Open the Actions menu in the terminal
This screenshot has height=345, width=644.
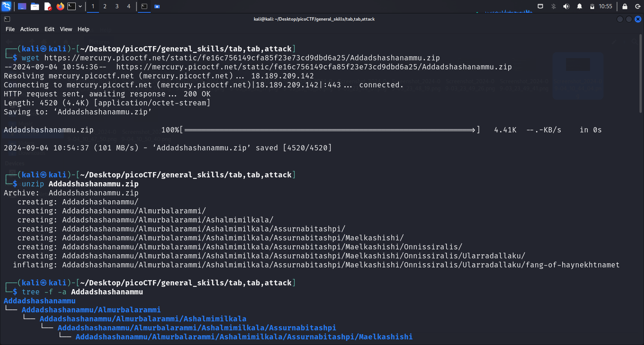pyautogui.click(x=30, y=29)
